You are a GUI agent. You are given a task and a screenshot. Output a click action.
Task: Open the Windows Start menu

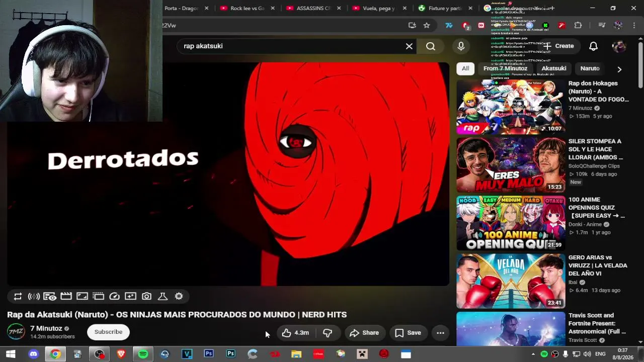[x=11, y=354]
